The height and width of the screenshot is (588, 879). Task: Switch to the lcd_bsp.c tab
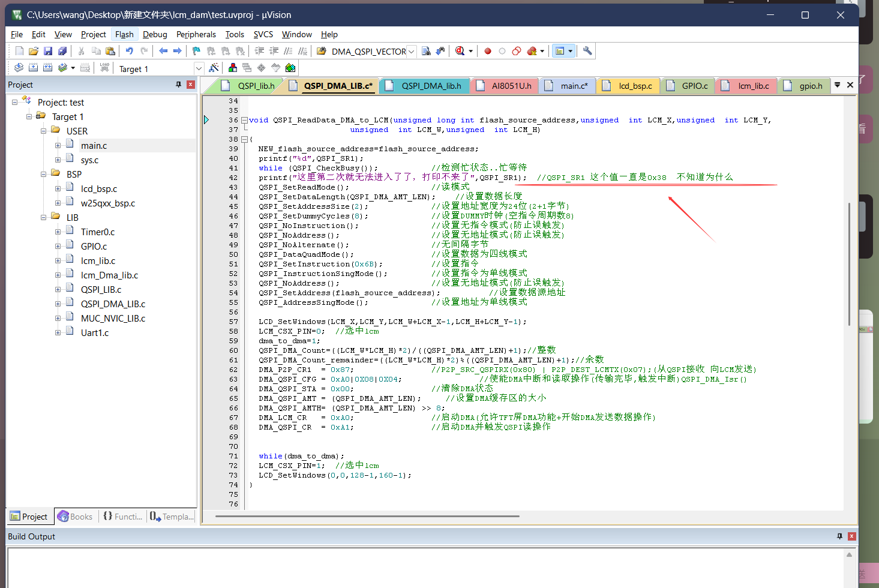[x=627, y=86]
